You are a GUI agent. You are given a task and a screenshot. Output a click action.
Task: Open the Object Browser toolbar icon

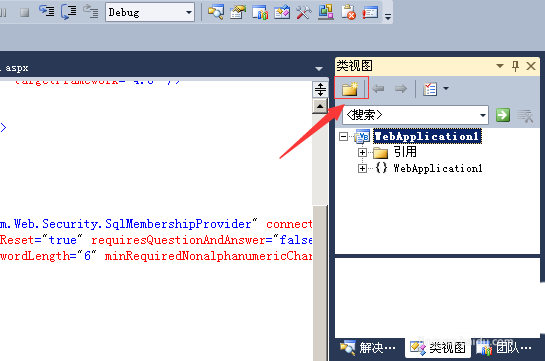(282, 13)
